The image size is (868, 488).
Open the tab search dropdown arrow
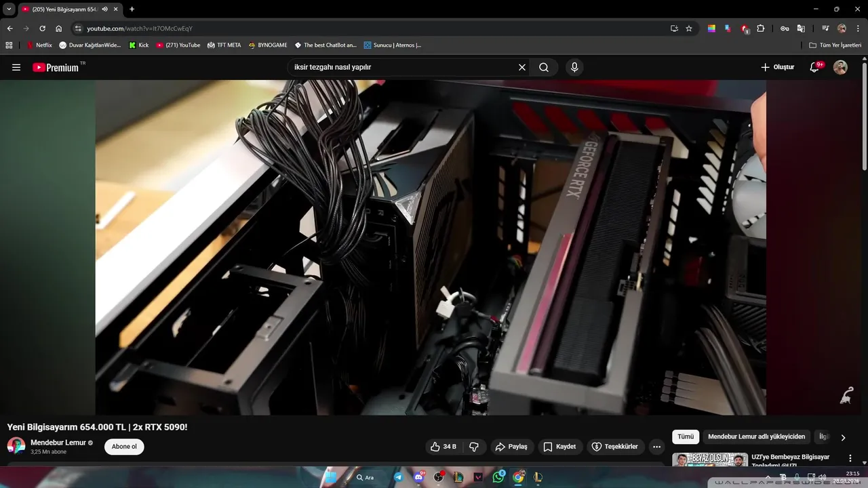pyautogui.click(x=9, y=9)
